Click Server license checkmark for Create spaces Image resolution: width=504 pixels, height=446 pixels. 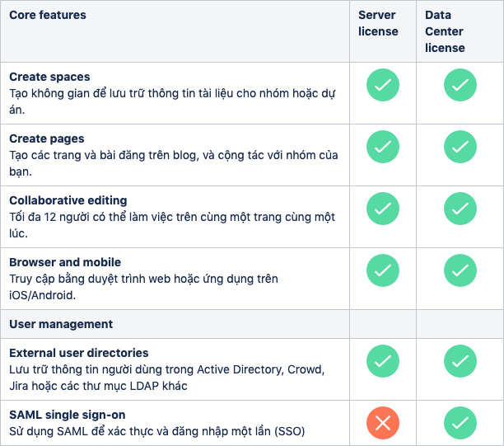point(382,85)
